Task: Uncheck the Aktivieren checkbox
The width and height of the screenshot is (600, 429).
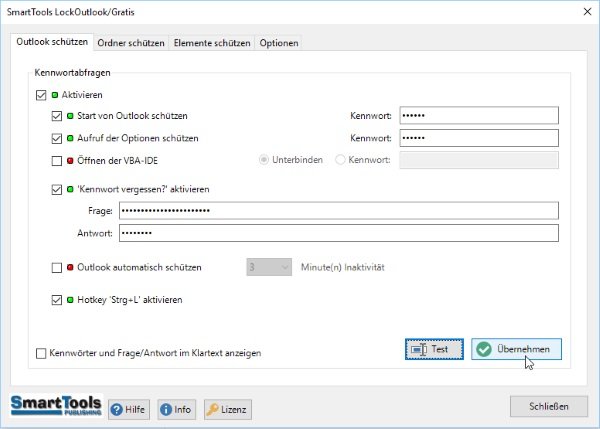Action: (x=41, y=95)
